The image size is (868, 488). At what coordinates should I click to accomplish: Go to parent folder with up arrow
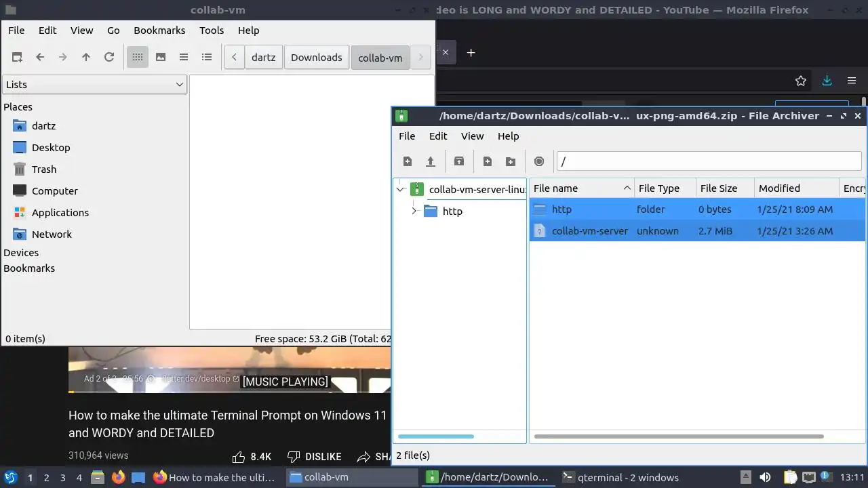(86, 58)
